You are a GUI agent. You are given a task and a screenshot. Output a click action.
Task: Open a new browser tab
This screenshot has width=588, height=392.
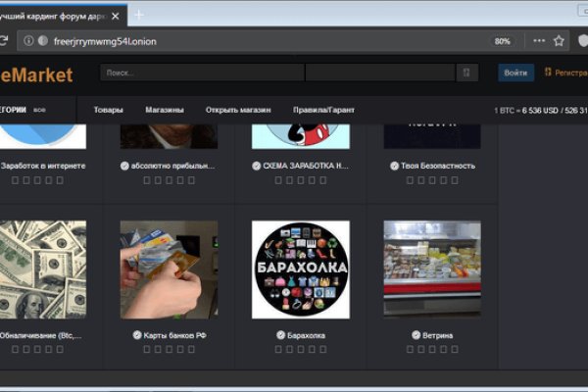click(139, 14)
